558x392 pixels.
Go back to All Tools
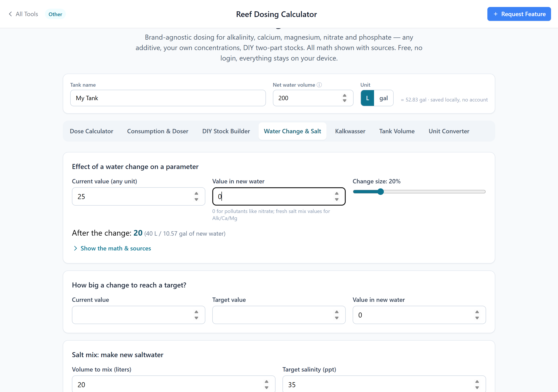pyautogui.click(x=23, y=14)
